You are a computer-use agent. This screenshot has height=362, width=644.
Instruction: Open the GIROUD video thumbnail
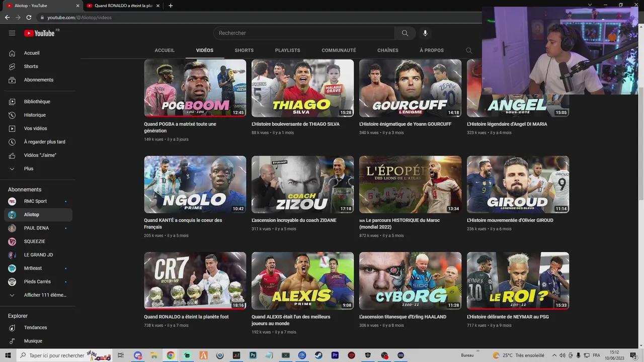tap(518, 185)
